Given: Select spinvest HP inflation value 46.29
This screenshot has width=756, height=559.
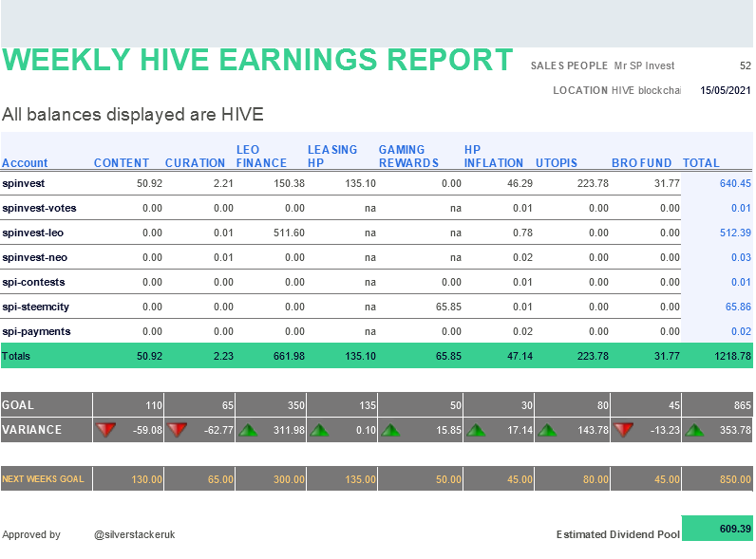Looking at the screenshot, I should (x=520, y=183).
